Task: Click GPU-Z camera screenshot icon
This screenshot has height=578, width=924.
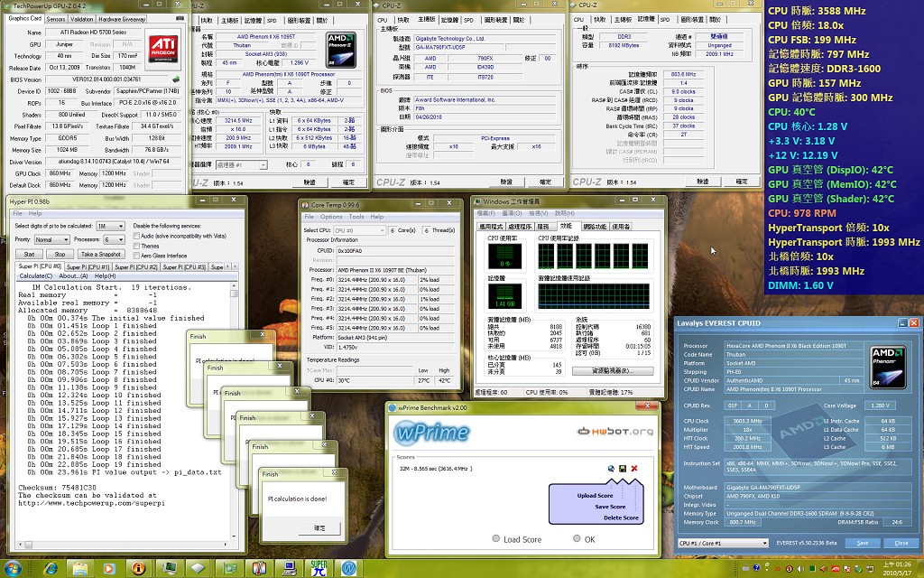Action: click(180, 18)
